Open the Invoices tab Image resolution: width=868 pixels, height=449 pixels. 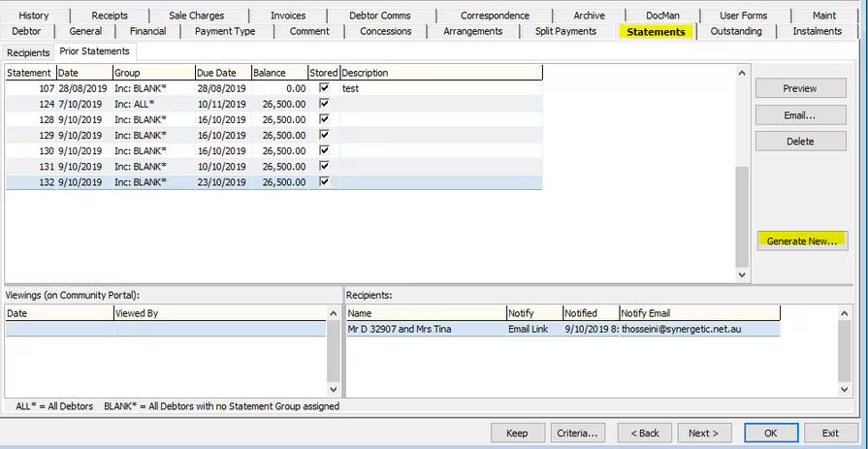coord(288,16)
